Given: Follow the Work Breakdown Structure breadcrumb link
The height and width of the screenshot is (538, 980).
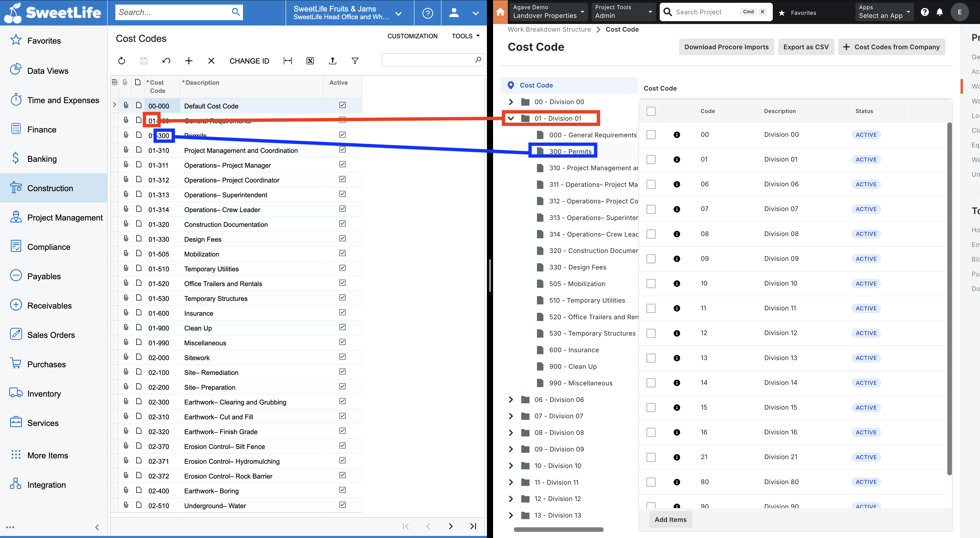Looking at the screenshot, I should coord(549,29).
